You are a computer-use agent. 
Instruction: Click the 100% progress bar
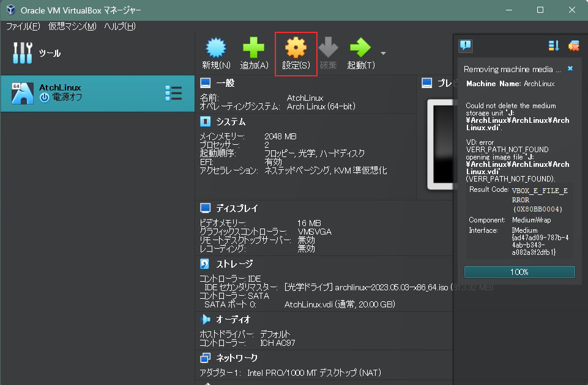click(519, 272)
